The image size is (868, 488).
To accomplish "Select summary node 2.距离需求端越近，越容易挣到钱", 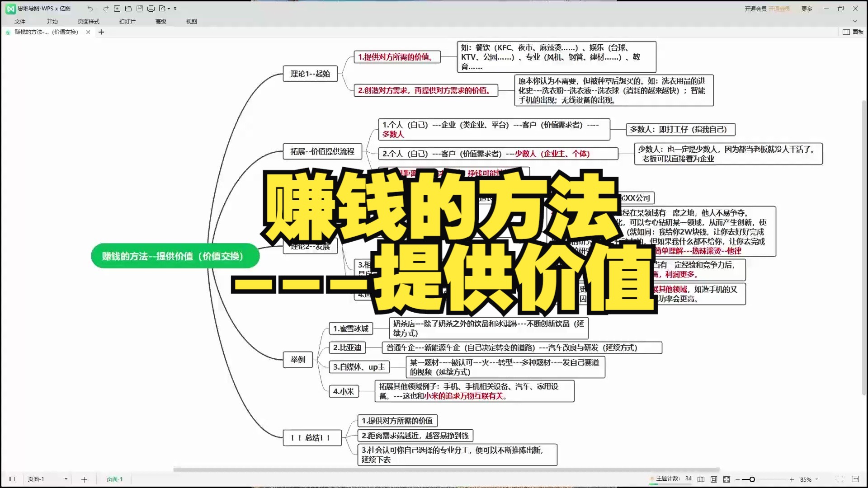I will [x=415, y=436].
